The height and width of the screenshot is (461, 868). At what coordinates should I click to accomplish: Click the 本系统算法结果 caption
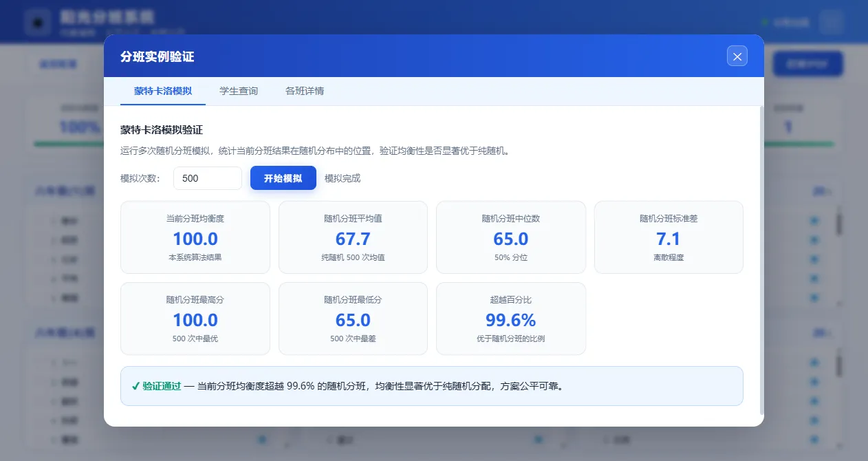[x=195, y=258]
